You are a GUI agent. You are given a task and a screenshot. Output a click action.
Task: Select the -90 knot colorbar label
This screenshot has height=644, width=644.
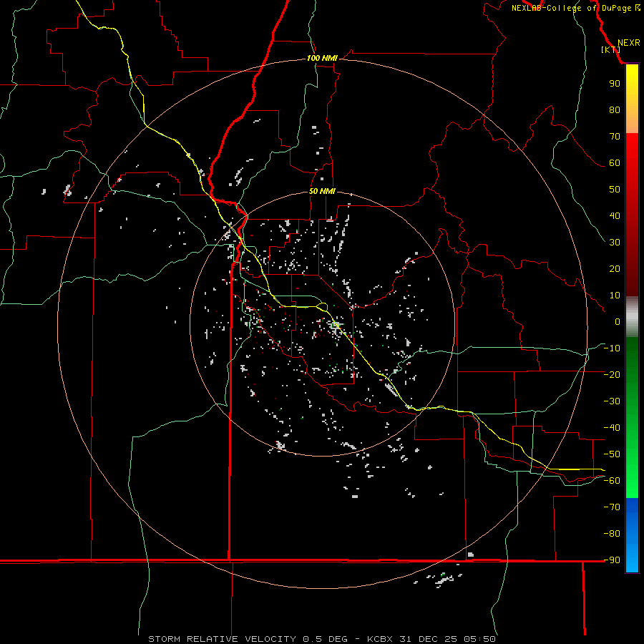[x=612, y=560]
